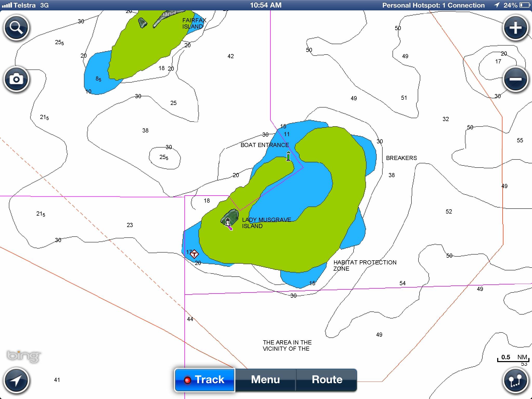Tap the Bing logo link
The width and height of the screenshot is (532, 399).
coord(24,356)
